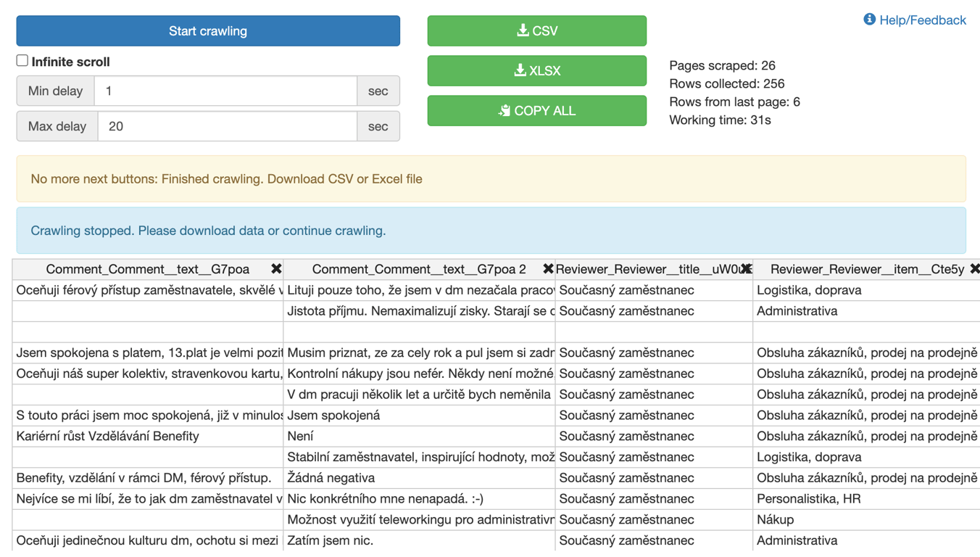Select cell 'Oceňuji náš super kolektiv'
The width and height of the screenshot is (980, 557).
click(148, 374)
